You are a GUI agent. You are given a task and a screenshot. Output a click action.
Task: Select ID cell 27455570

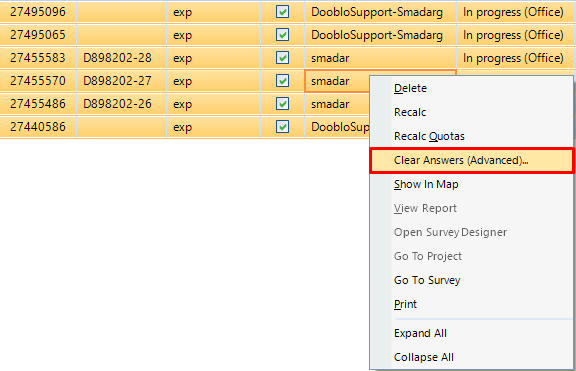coord(38,81)
